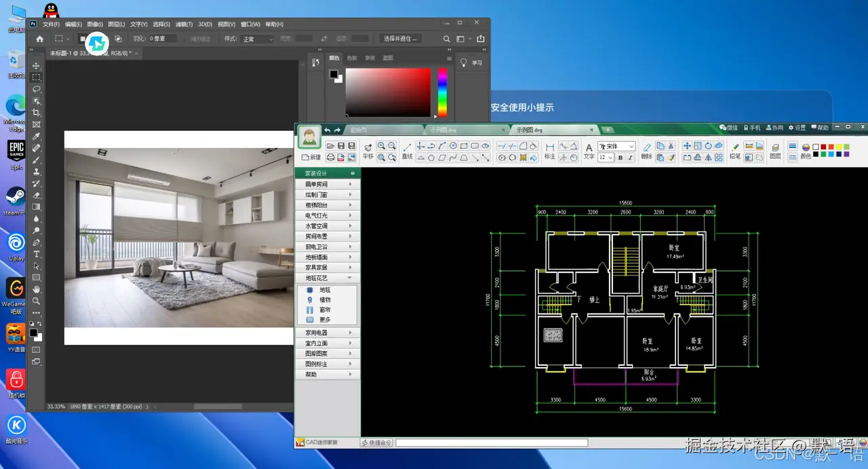Open the 图层 layers icon in CAD
The width and height of the screenshot is (868, 469).
pyautogui.click(x=775, y=151)
